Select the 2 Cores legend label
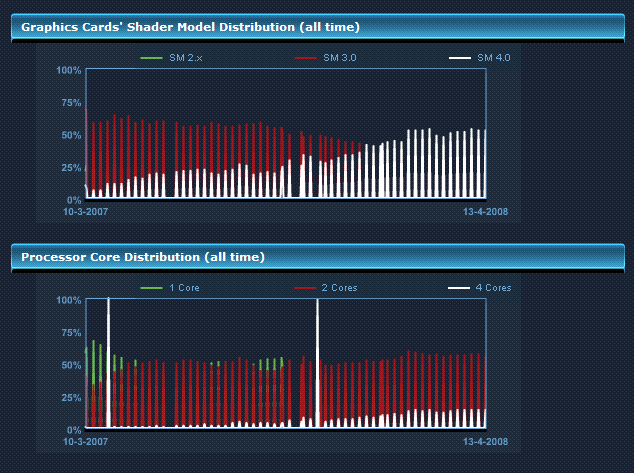 coord(340,288)
